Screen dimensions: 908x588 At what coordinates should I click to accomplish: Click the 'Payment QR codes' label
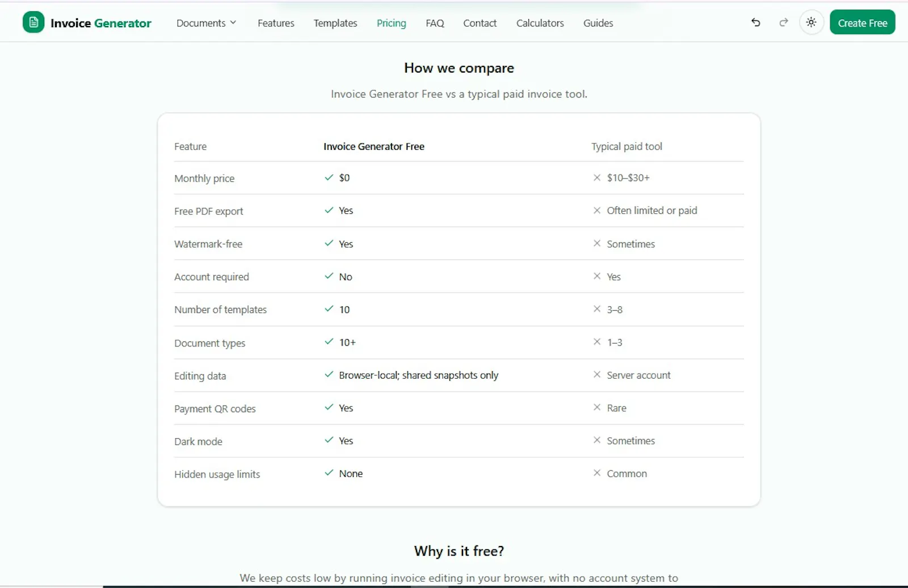[x=215, y=409]
